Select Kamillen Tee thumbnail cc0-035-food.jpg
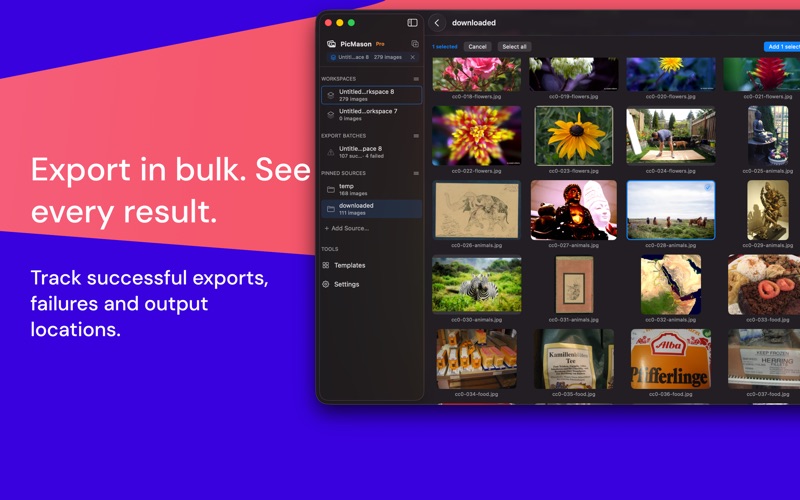This screenshot has width=800, height=500. click(573, 359)
